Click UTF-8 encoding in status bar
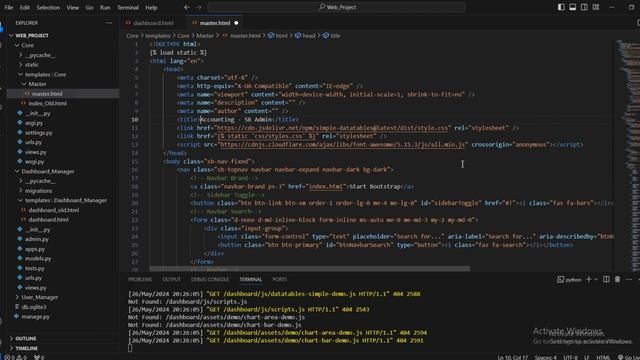The image size is (640, 360). pyautogui.click(x=570, y=358)
